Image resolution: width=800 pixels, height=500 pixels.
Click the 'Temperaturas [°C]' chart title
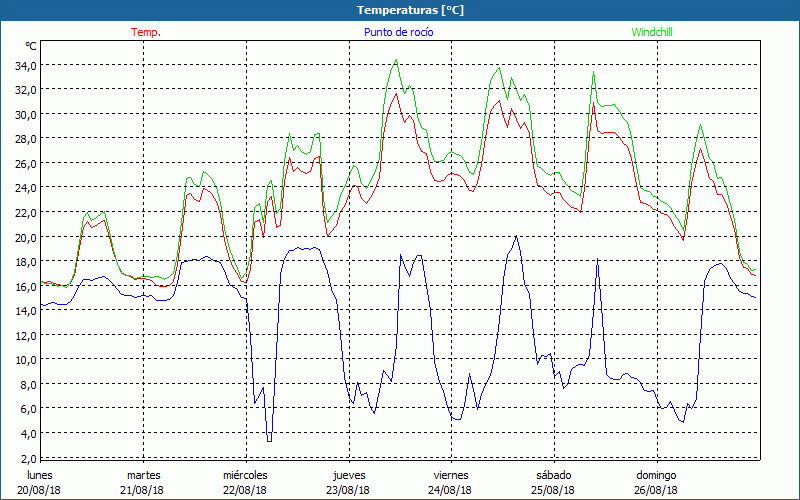(410, 10)
